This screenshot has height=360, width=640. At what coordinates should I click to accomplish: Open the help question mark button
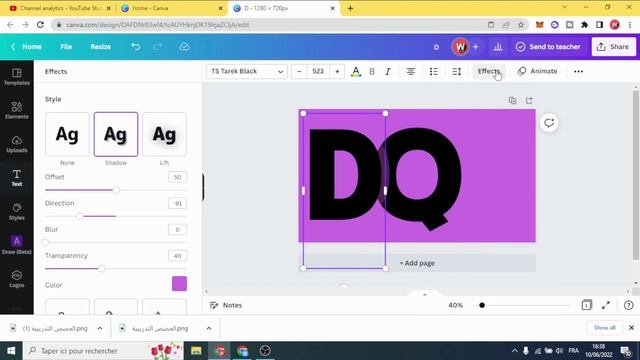point(629,305)
